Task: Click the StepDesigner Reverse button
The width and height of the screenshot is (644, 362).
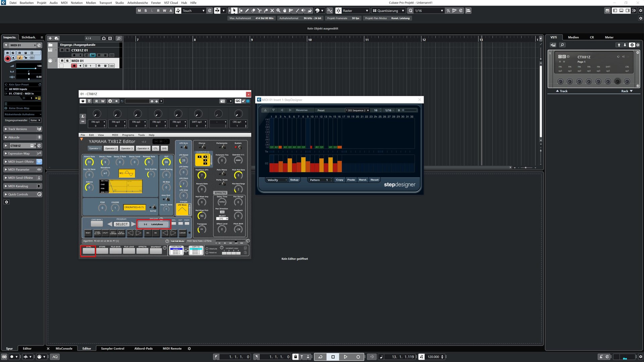Action: click(302, 110)
